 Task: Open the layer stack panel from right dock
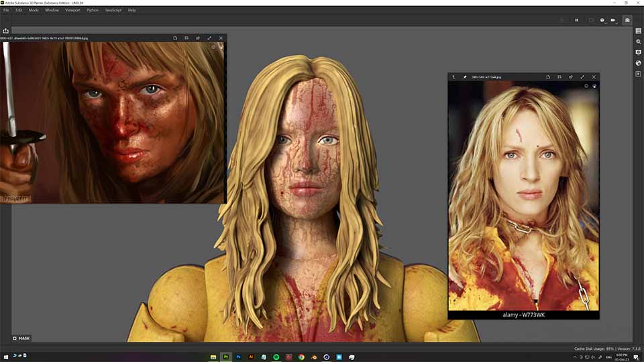coord(638,32)
